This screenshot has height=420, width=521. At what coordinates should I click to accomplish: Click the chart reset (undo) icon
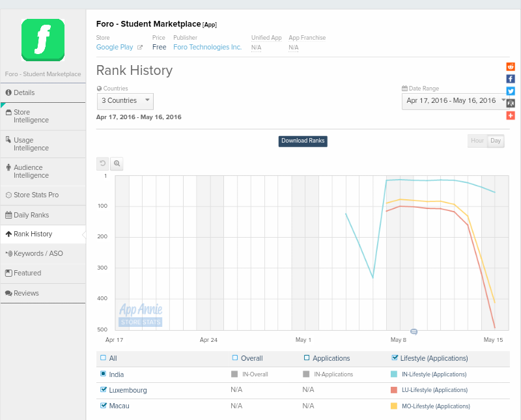coord(103,163)
